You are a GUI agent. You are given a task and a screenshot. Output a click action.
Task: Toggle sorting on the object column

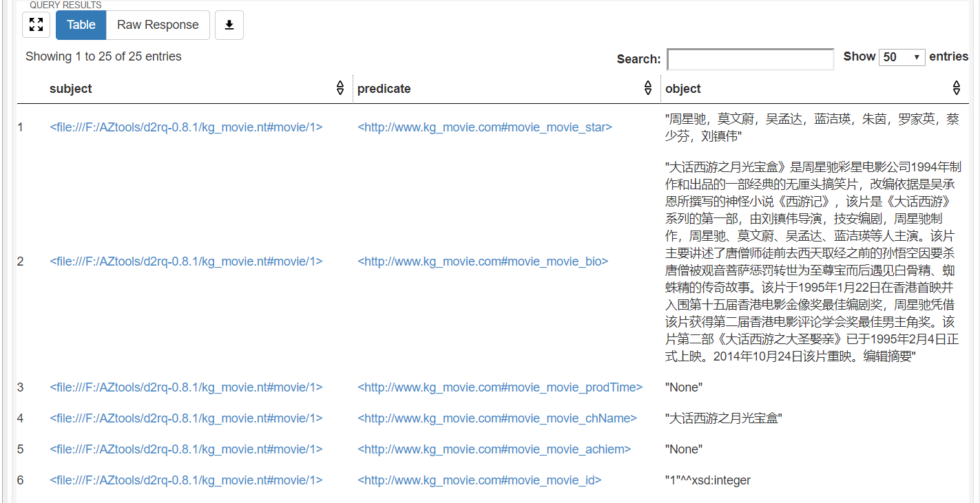point(957,87)
